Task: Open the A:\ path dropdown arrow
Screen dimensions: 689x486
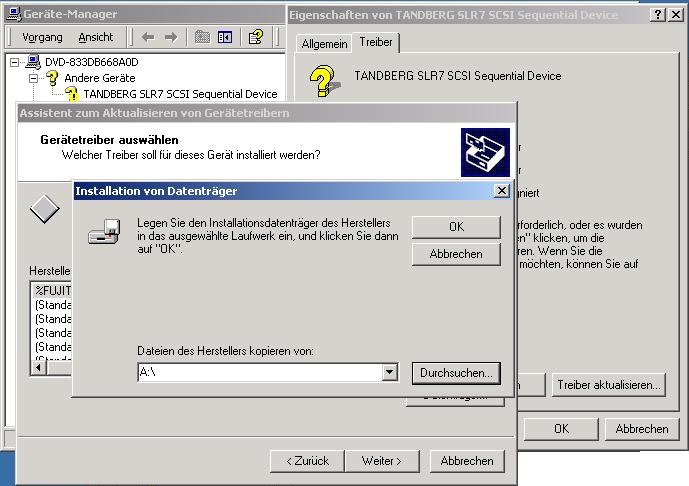Action: (x=389, y=372)
